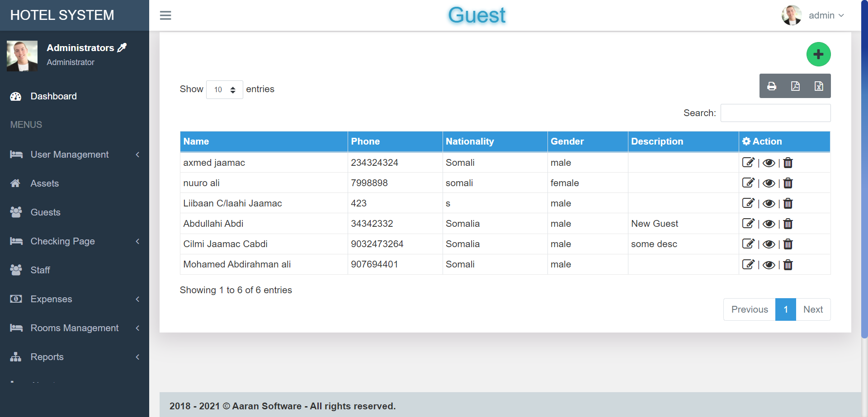Select Guests in the sidebar menu

pos(45,212)
